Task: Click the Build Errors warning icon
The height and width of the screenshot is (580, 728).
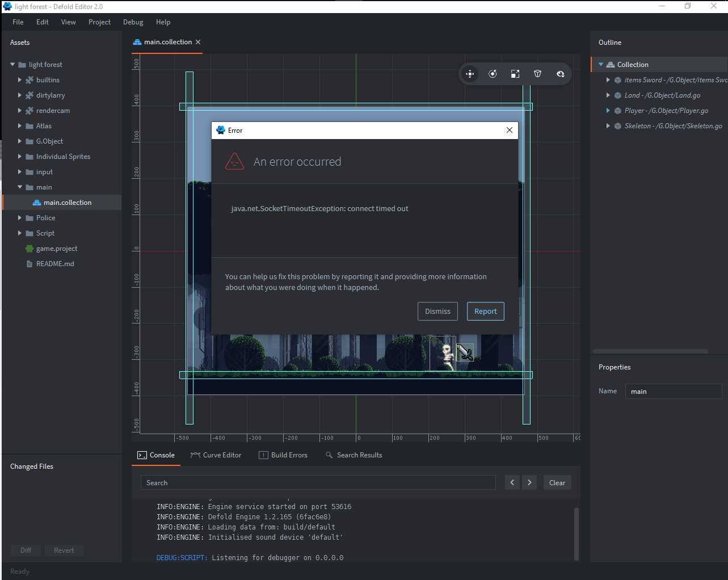Action: (x=263, y=455)
